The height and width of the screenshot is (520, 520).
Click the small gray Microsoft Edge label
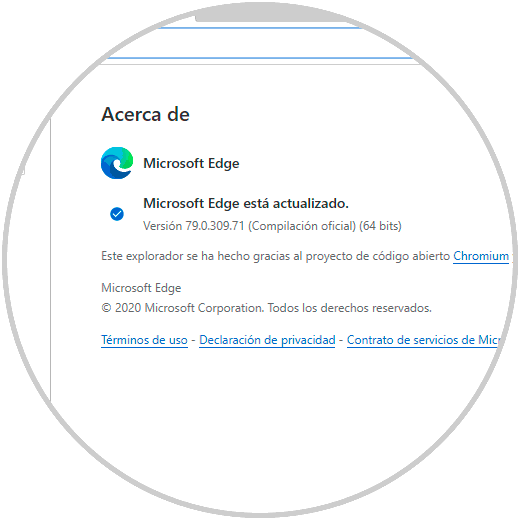click(141, 288)
